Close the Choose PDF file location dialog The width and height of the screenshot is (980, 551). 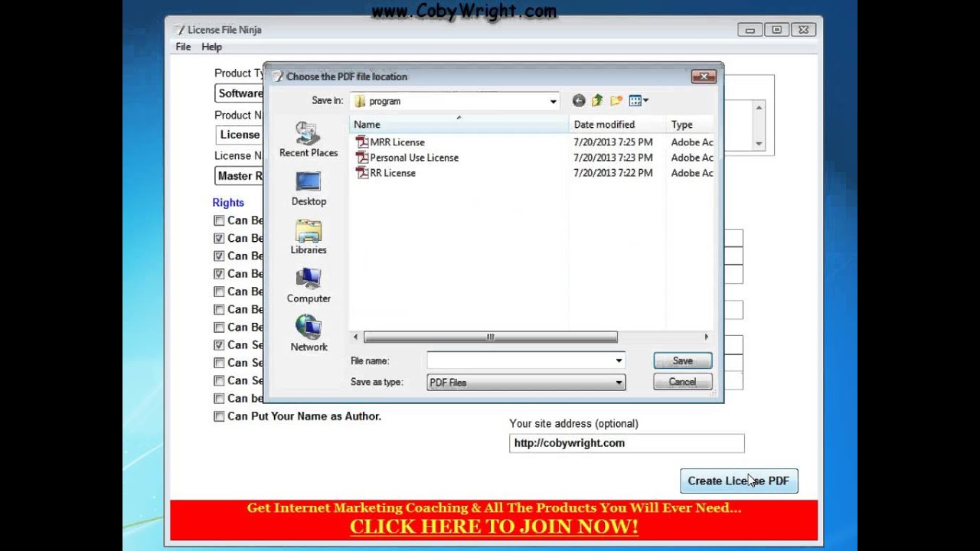click(703, 76)
